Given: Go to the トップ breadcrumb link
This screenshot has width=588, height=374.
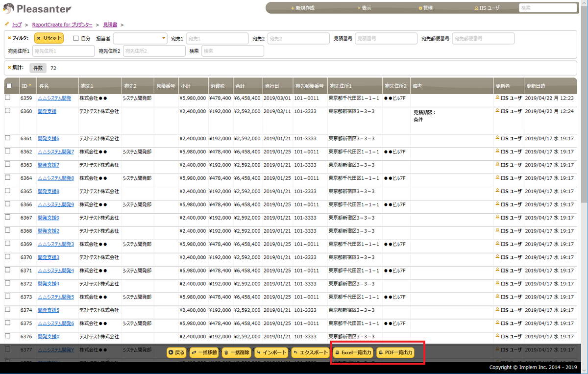Looking at the screenshot, I should 17,25.
